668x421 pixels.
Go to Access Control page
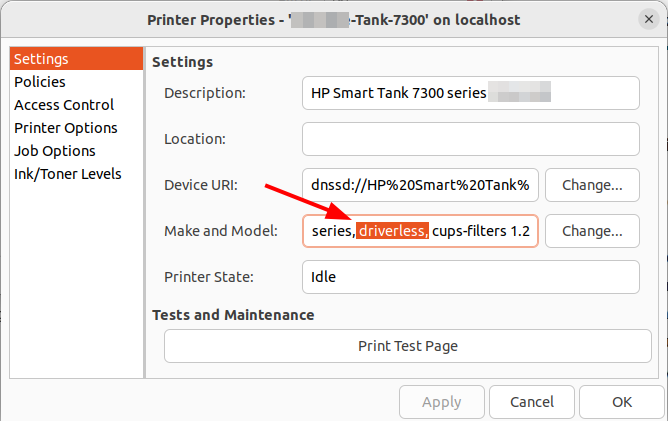pyautogui.click(x=64, y=105)
